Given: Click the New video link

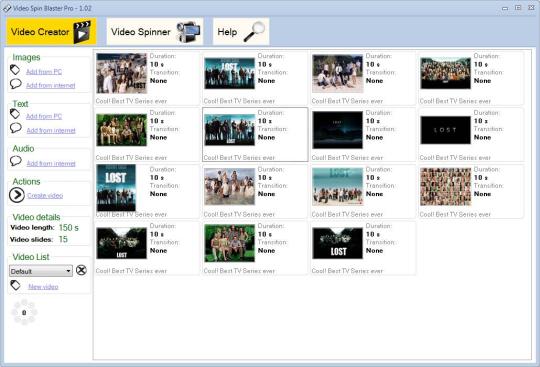Looking at the screenshot, I should (x=43, y=287).
